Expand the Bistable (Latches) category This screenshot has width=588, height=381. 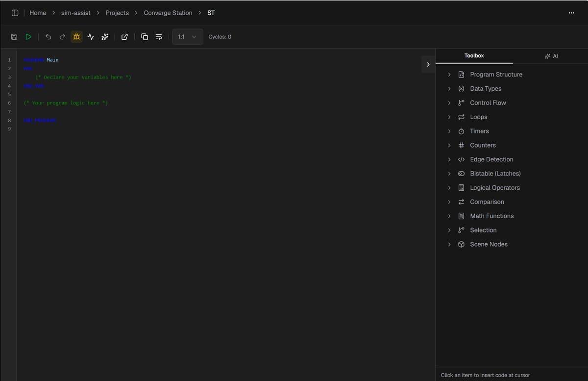(x=495, y=174)
